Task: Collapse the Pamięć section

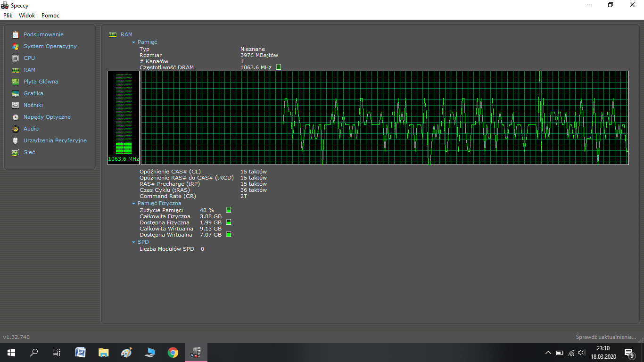Action: tap(134, 42)
